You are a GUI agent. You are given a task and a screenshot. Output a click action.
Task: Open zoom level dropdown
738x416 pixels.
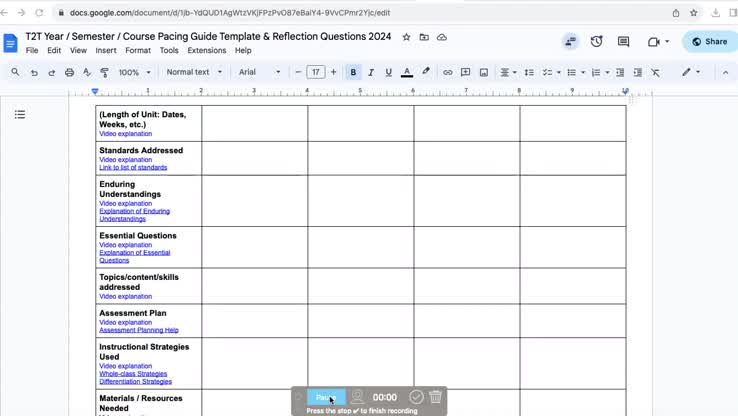(x=135, y=72)
